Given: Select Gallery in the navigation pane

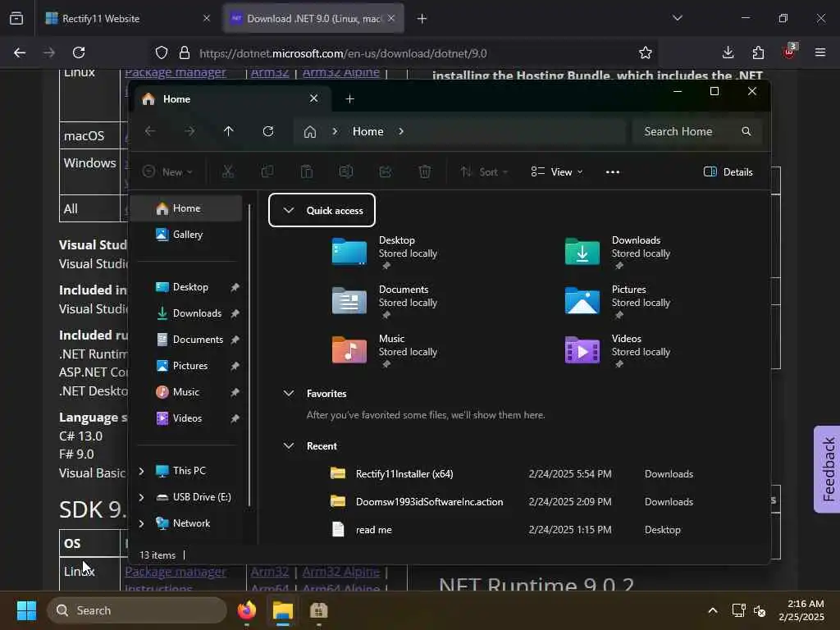Looking at the screenshot, I should [x=186, y=235].
